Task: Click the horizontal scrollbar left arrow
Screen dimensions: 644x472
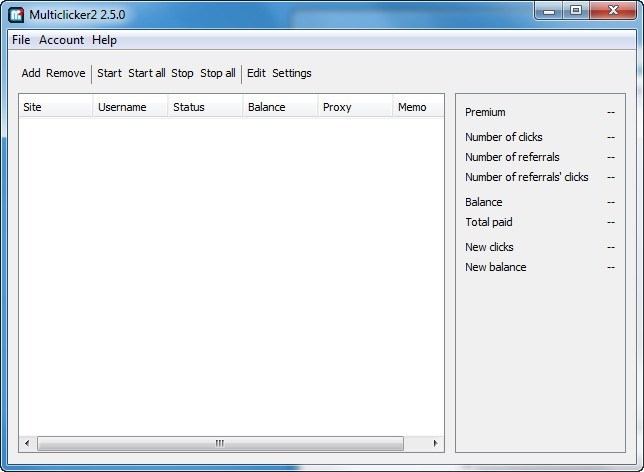Action: pos(27,443)
